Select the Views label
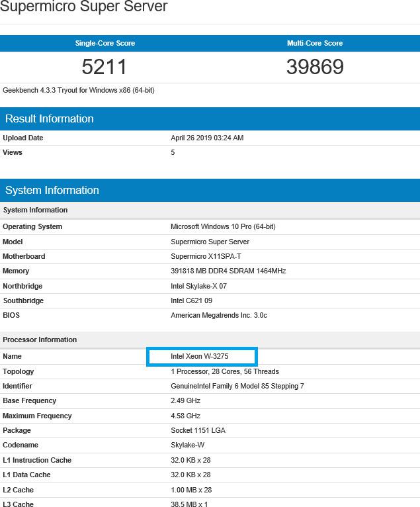420x507 pixels. tap(13, 152)
